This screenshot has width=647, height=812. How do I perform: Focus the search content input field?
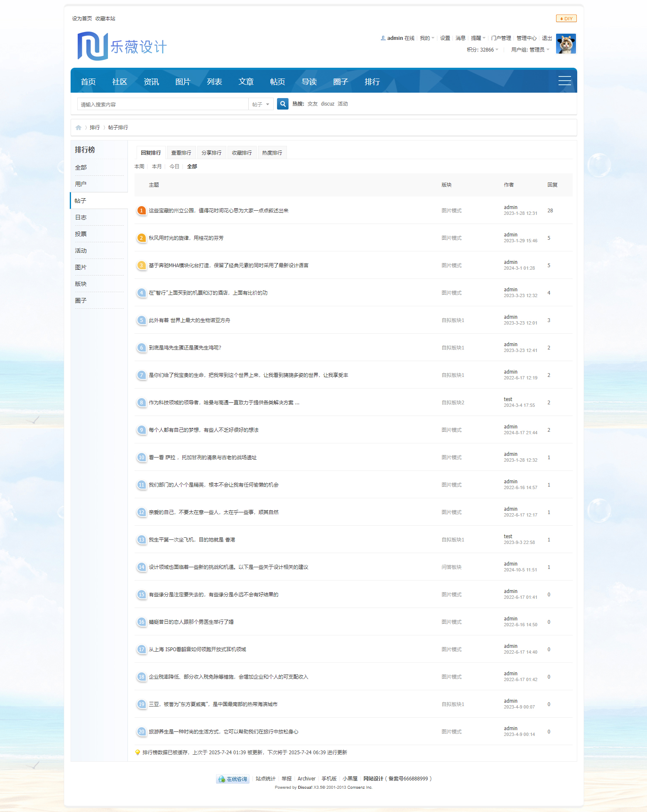(x=163, y=104)
